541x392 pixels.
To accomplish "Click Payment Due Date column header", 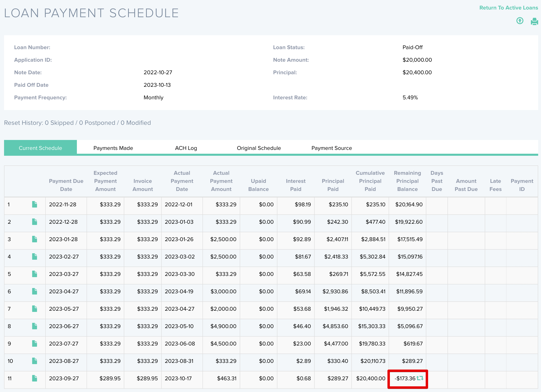I will 66,185.
